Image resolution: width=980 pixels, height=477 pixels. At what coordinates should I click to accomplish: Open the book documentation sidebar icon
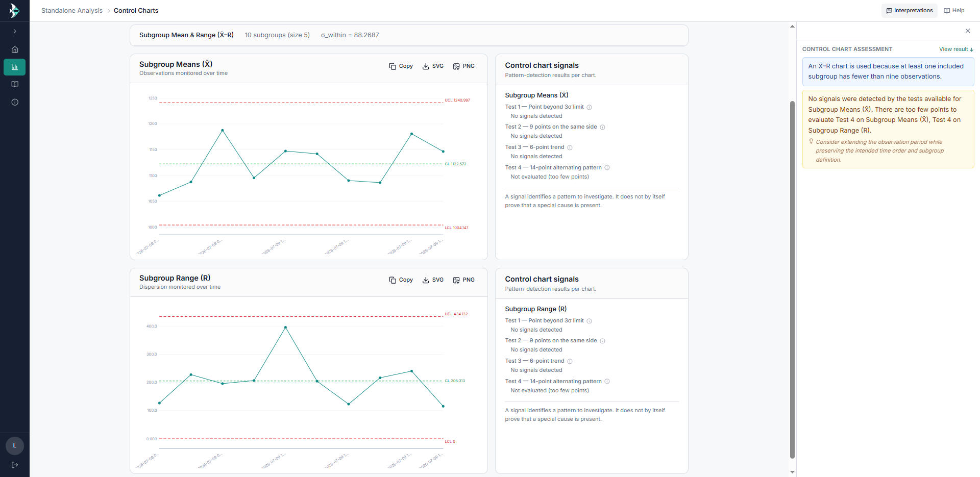(15, 84)
